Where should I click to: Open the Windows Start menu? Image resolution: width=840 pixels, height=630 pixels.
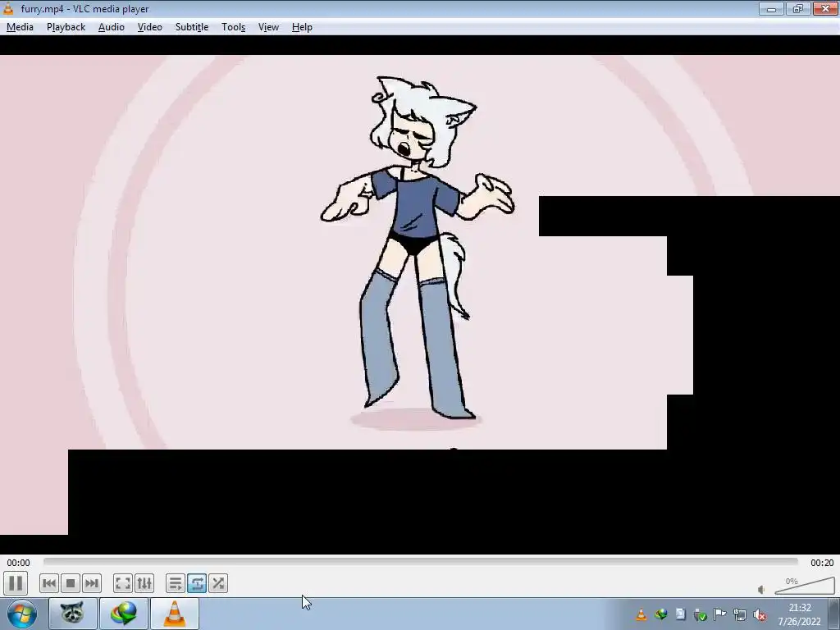(22, 614)
